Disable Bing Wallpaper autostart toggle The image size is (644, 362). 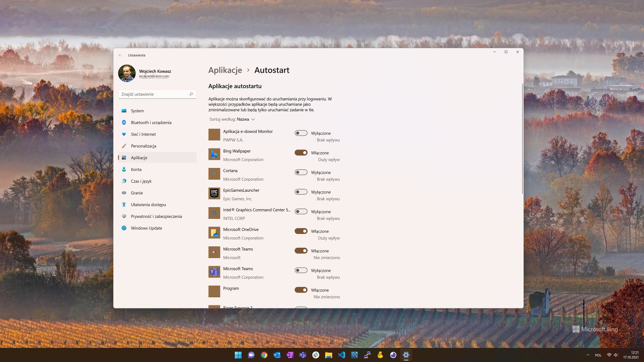click(x=301, y=153)
